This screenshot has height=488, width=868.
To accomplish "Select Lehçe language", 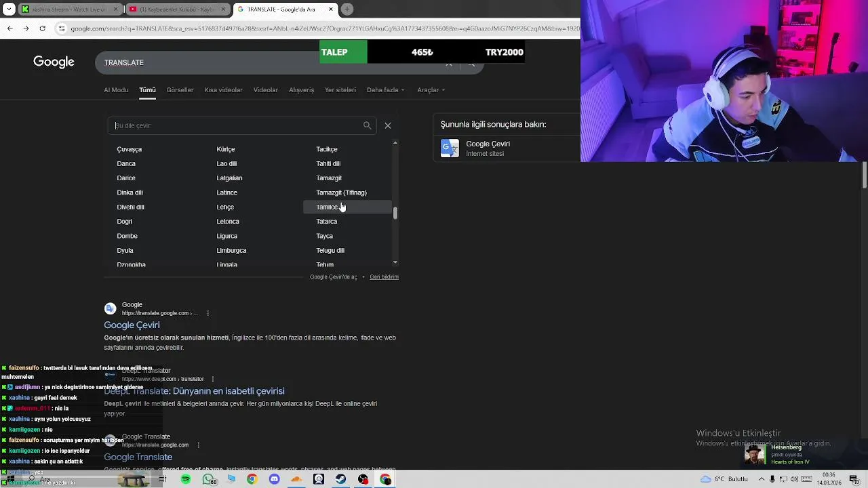I will tap(225, 207).
